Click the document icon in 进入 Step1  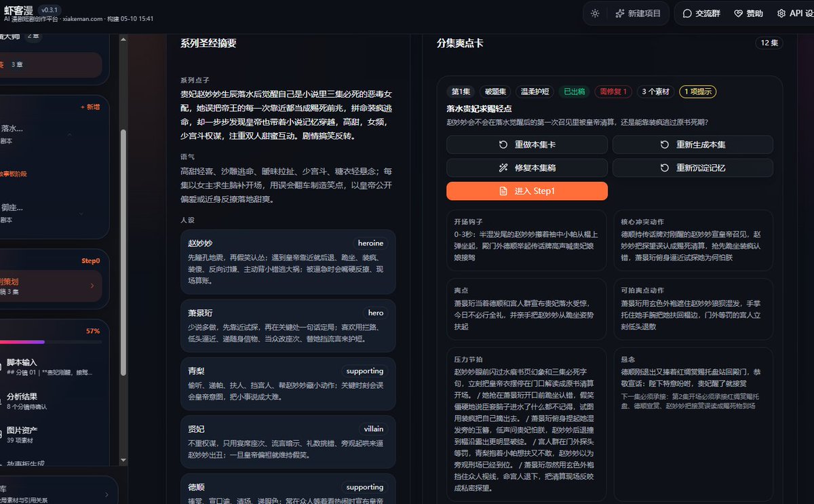click(503, 191)
